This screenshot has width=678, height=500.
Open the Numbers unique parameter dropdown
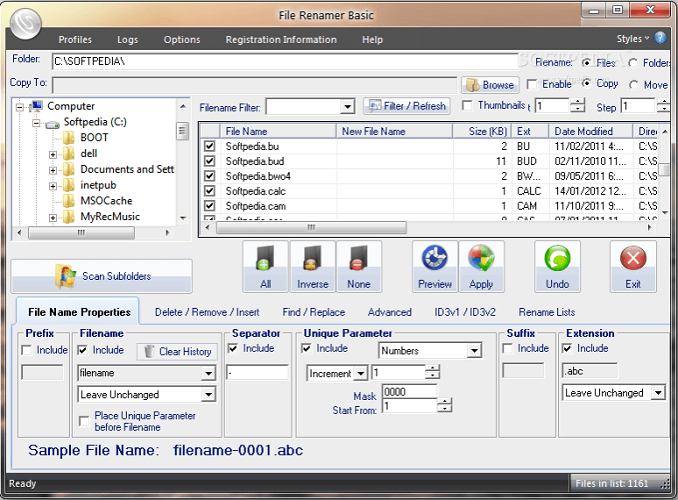[x=474, y=351]
